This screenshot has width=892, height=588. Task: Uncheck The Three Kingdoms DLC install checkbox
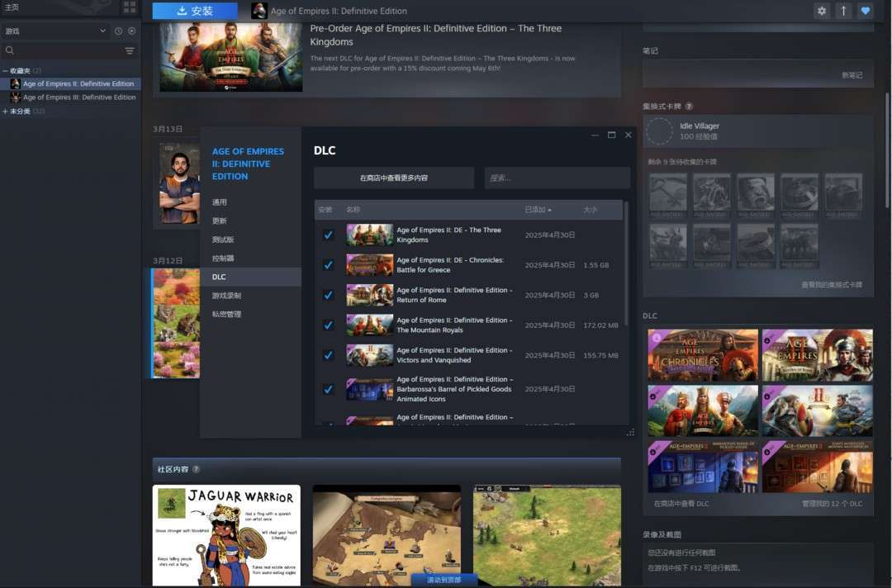[328, 235]
